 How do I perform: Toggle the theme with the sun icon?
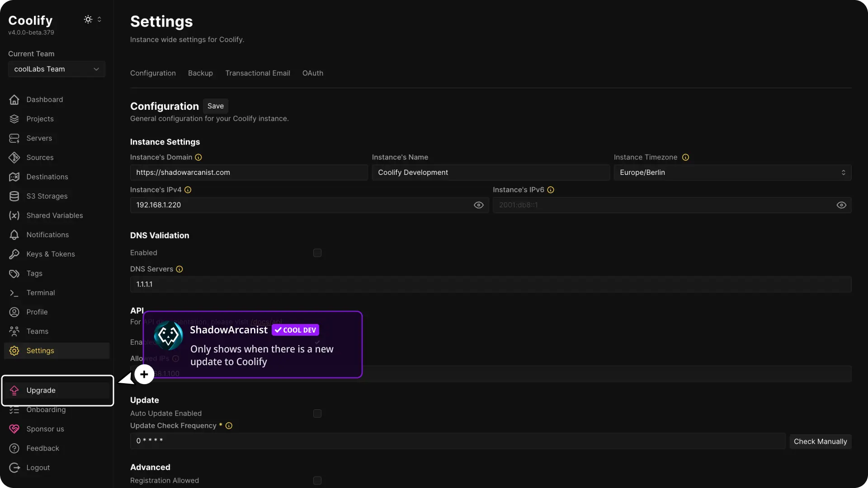click(89, 19)
